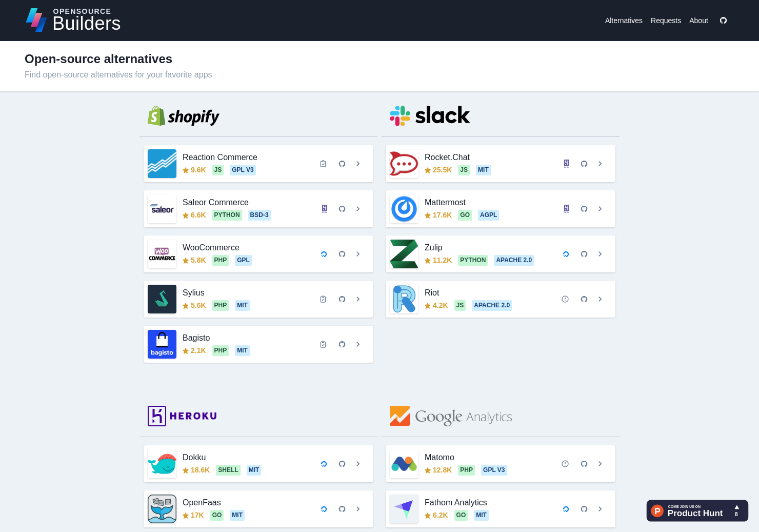Expand the Bagisto row chevron
The width and height of the screenshot is (759, 532).
pos(358,344)
